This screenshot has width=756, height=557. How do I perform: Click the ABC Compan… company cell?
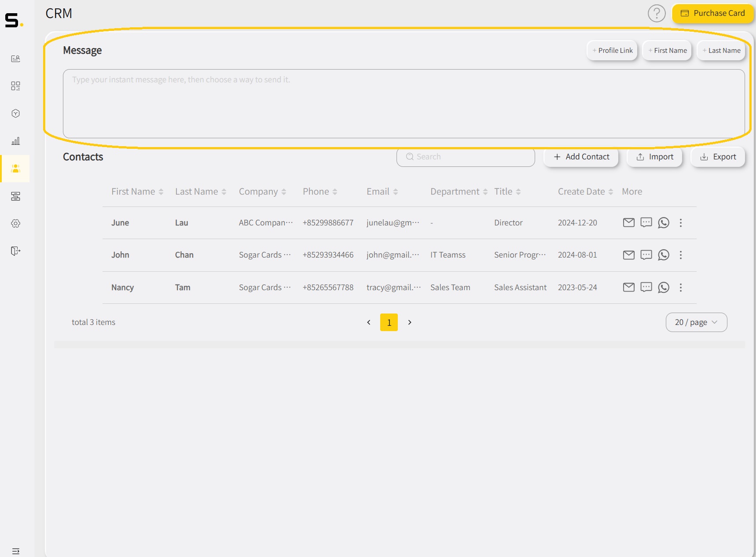coord(266,223)
